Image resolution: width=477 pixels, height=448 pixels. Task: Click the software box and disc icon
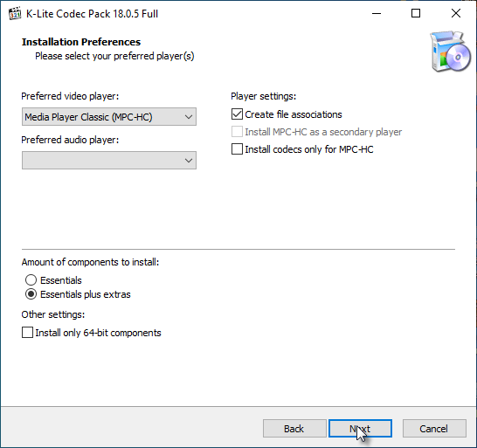tap(451, 52)
